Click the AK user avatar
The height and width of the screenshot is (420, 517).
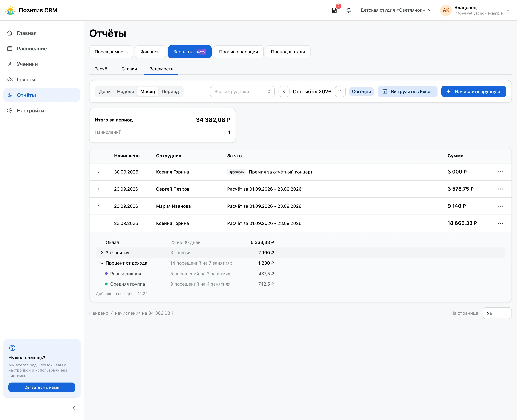click(x=446, y=10)
